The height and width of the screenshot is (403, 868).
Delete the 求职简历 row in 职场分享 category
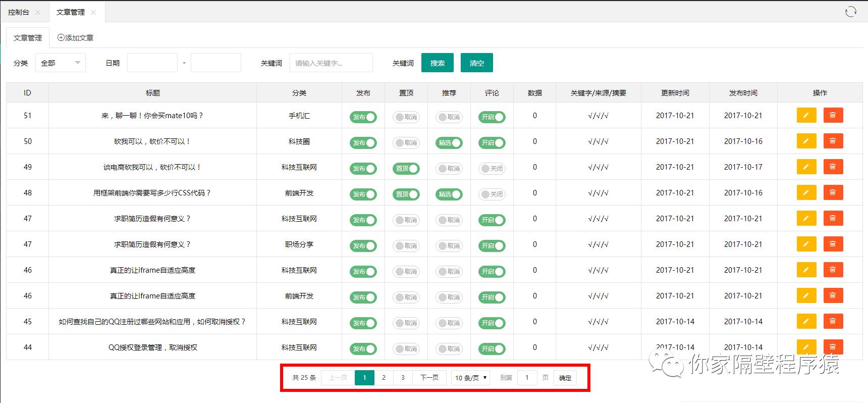click(x=833, y=244)
